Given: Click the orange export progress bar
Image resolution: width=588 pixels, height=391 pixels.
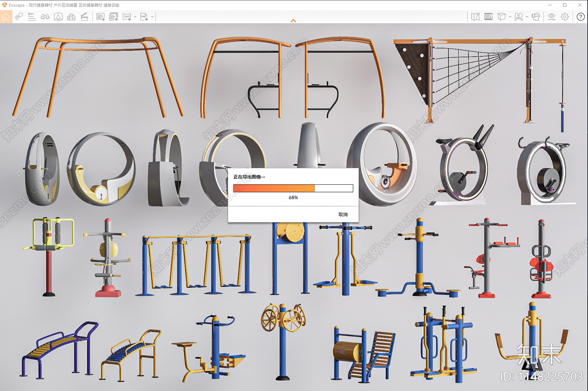Looking at the screenshot, I should [x=293, y=188].
